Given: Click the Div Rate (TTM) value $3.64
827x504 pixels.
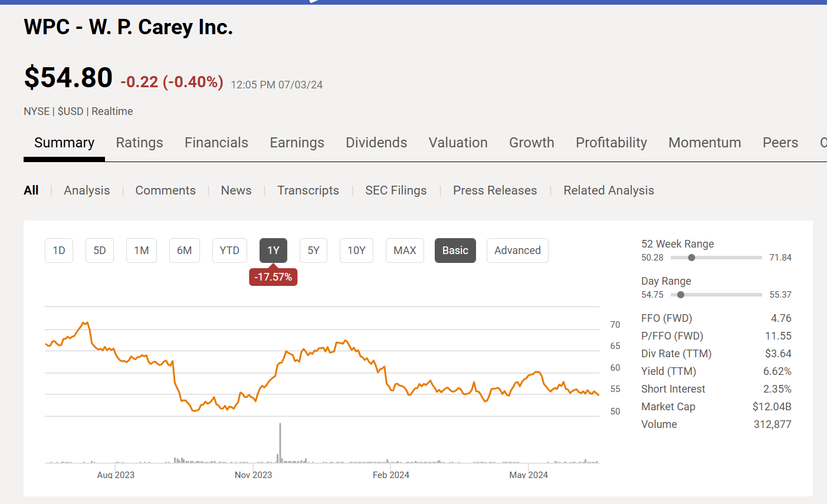Looking at the screenshot, I should [x=778, y=354].
